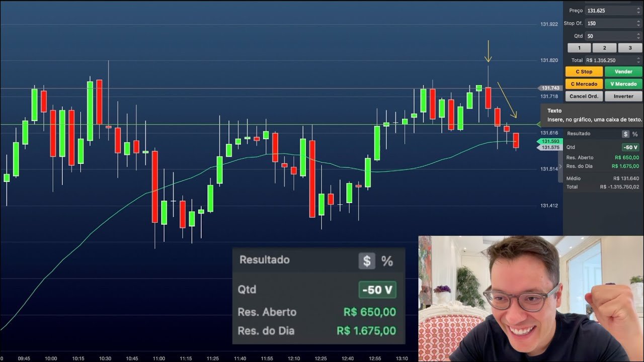Select quantity preset 3
The width and height of the screenshot is (644, 362).
pyautogui.click(x=629, y=48)
